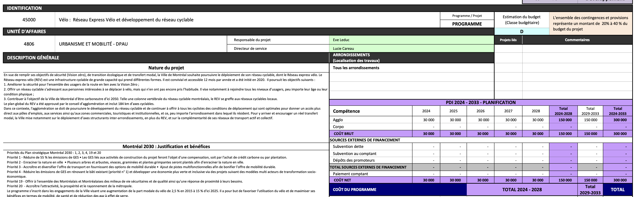Click the contingences et provisions note

(x=591, y=23)
